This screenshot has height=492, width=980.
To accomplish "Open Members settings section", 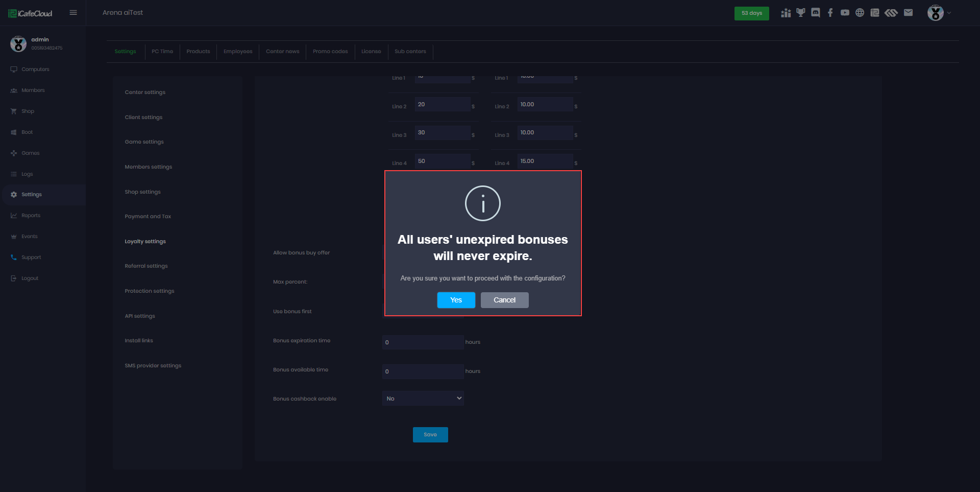I will 149,167.
